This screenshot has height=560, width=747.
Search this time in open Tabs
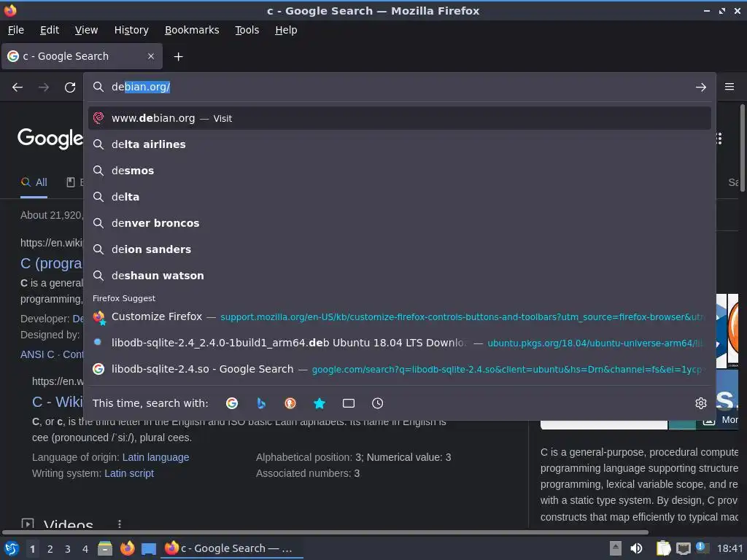tap(348, 403)
